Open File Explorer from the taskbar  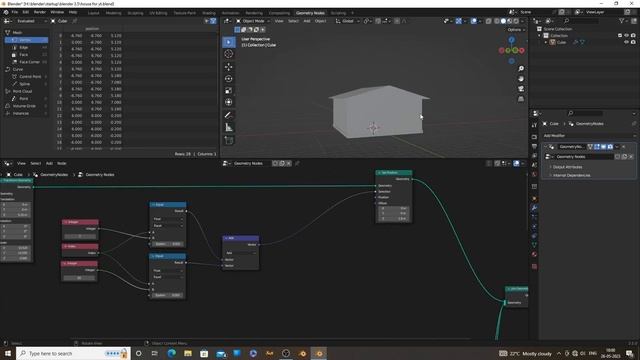point(188,353)
